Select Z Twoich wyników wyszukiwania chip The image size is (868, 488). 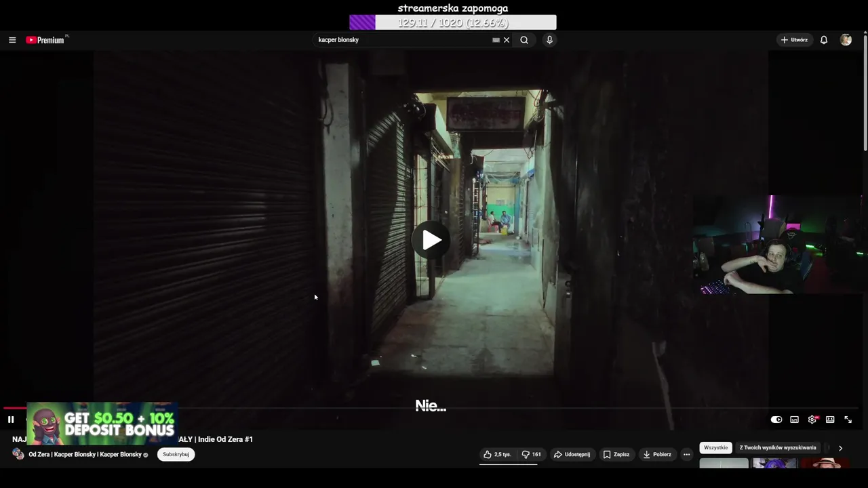point(778,448)
